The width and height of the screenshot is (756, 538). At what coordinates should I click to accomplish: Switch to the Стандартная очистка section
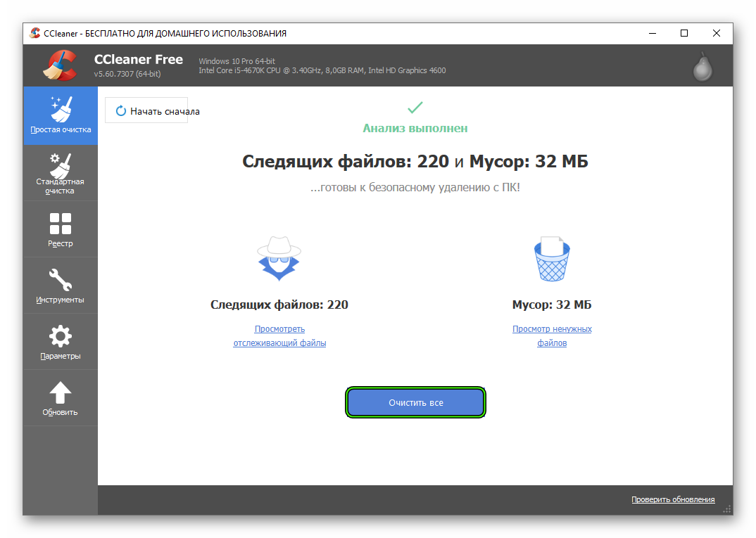point(61,172)
